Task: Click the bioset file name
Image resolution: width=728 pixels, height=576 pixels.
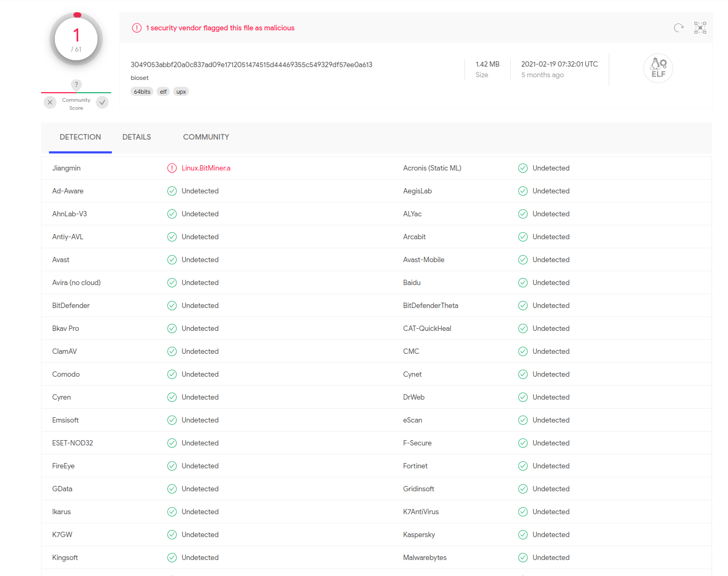Action: tap(140, 78)
